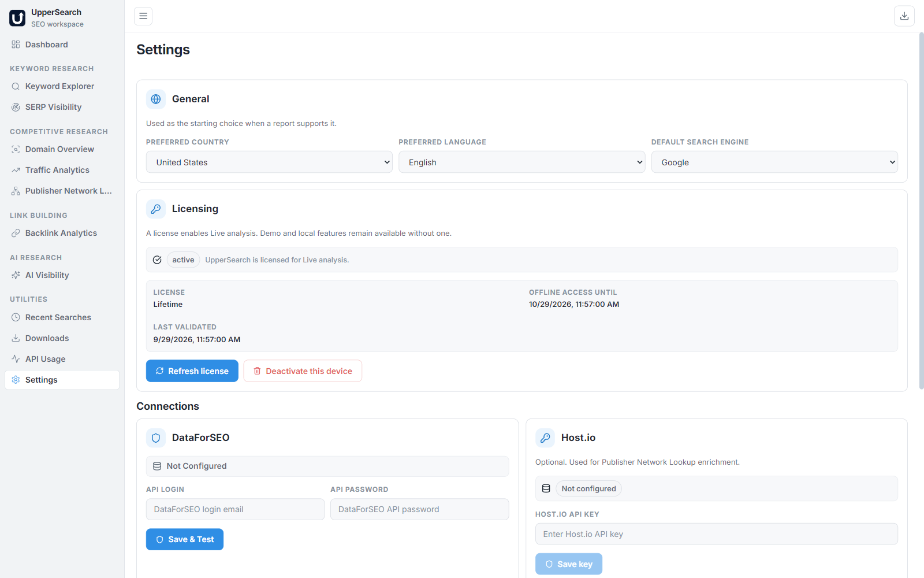Click the check-circle icon next to active
Viewport: 924px width, 578px height.
coord(157,260)
